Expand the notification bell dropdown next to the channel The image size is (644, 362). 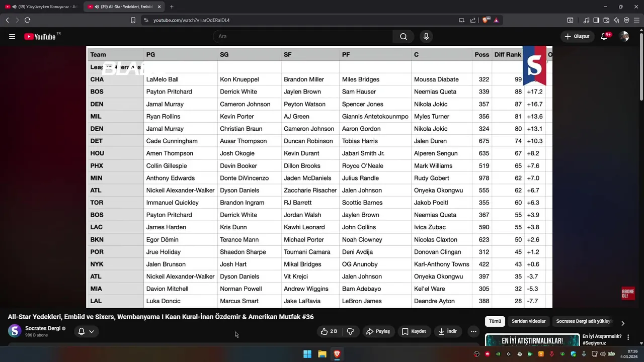tap(92, 331)
